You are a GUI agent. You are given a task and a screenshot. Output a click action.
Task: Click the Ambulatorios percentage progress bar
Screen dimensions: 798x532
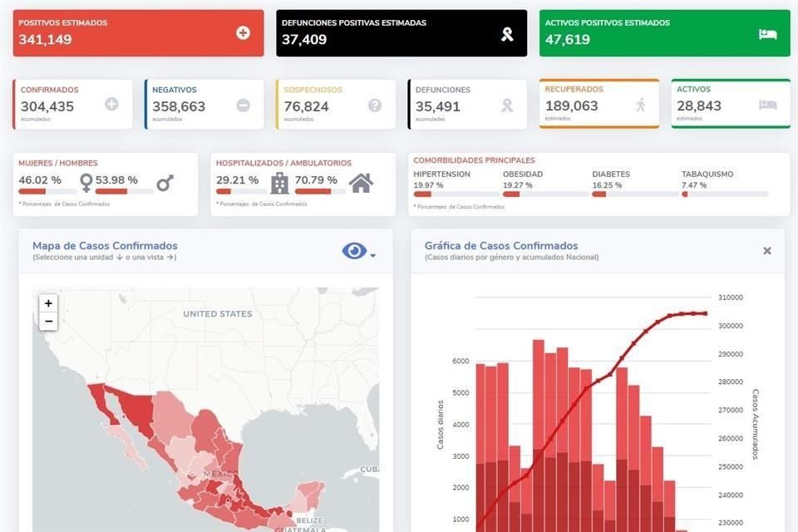[x=320, y=191]
